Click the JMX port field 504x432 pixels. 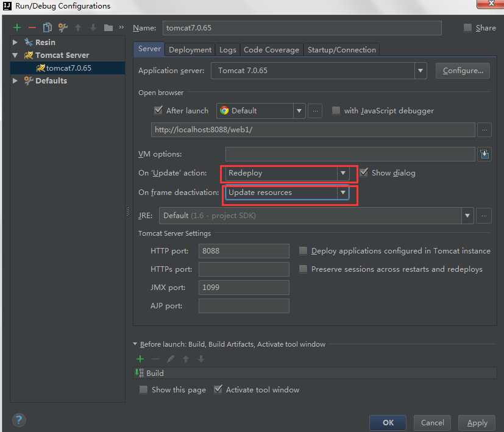244,288
